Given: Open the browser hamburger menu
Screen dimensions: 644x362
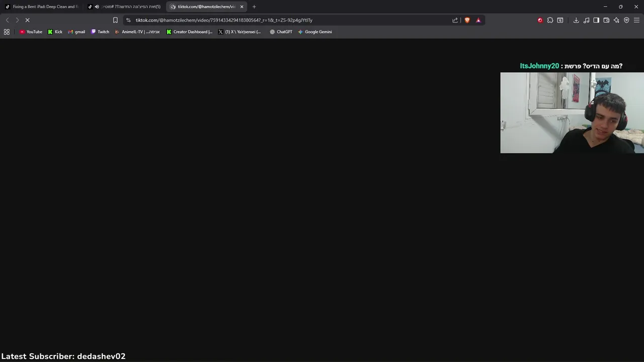Looking at the screenshot, I should (x=636, y=20).
